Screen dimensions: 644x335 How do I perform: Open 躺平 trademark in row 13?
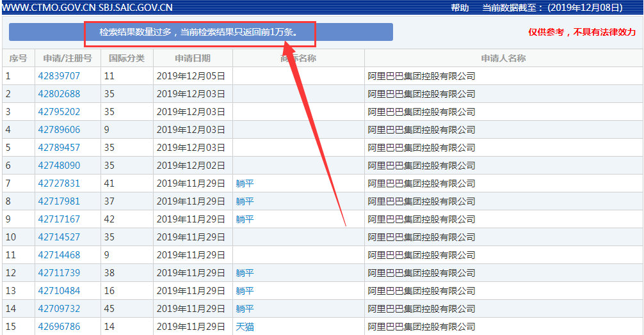click(245, 291)
